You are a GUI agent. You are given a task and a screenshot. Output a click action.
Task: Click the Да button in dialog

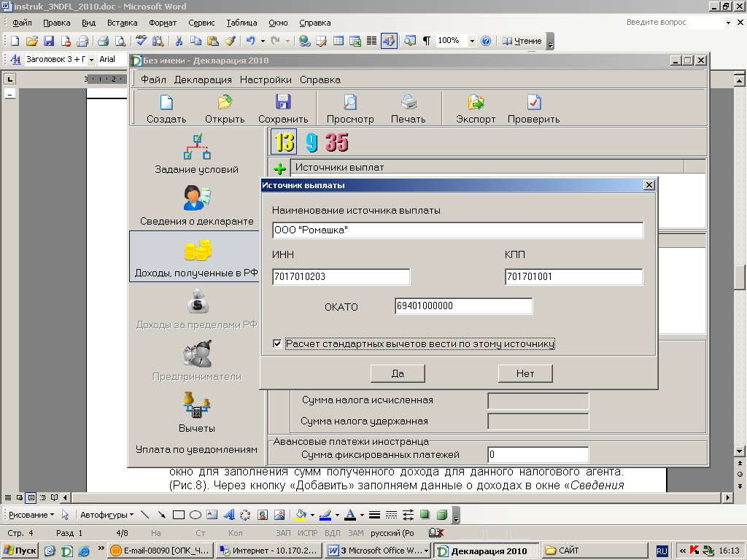pyautogui.click(x=398, y=373)
